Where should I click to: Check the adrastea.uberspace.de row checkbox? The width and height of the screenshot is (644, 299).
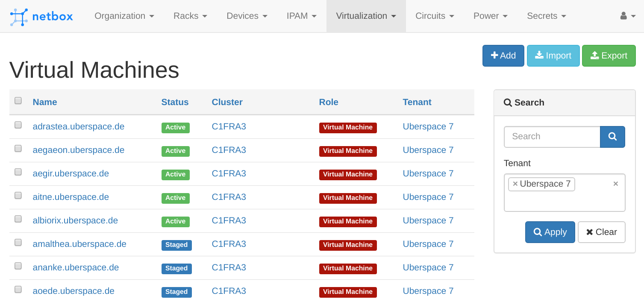18,125
